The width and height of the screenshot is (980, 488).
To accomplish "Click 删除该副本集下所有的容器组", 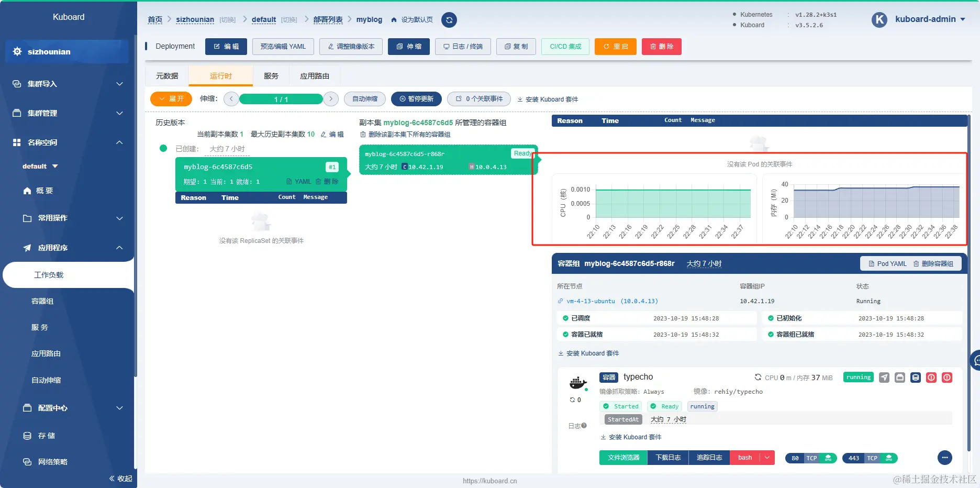I will [x=405, y=135].
